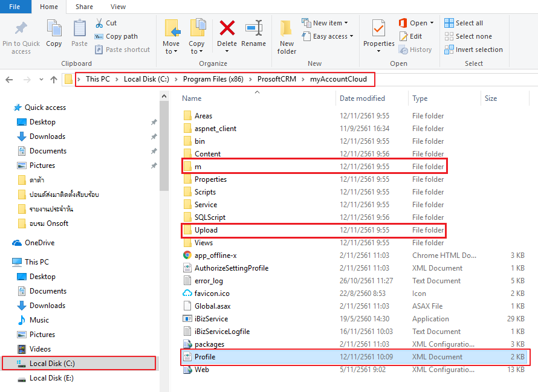This screenshot has height=392, width=538.
Task: Click Program Files (x86) breadcrumb
Action: [x=213, y=79]
